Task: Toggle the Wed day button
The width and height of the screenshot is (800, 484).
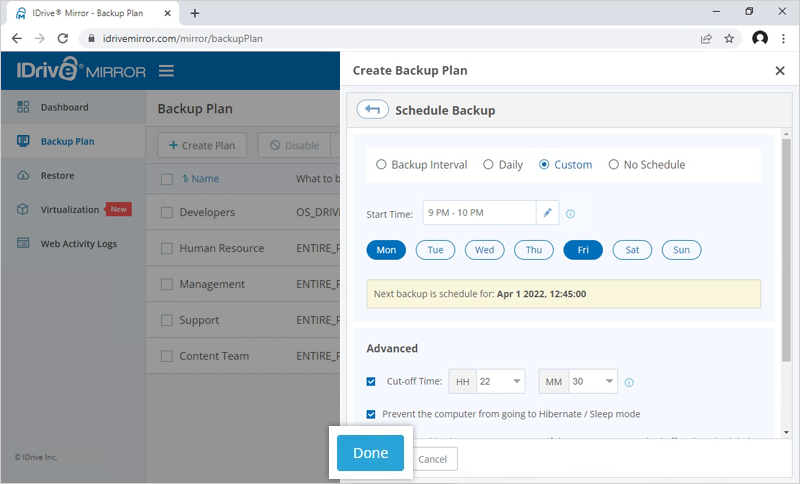Action: (484, 250)
